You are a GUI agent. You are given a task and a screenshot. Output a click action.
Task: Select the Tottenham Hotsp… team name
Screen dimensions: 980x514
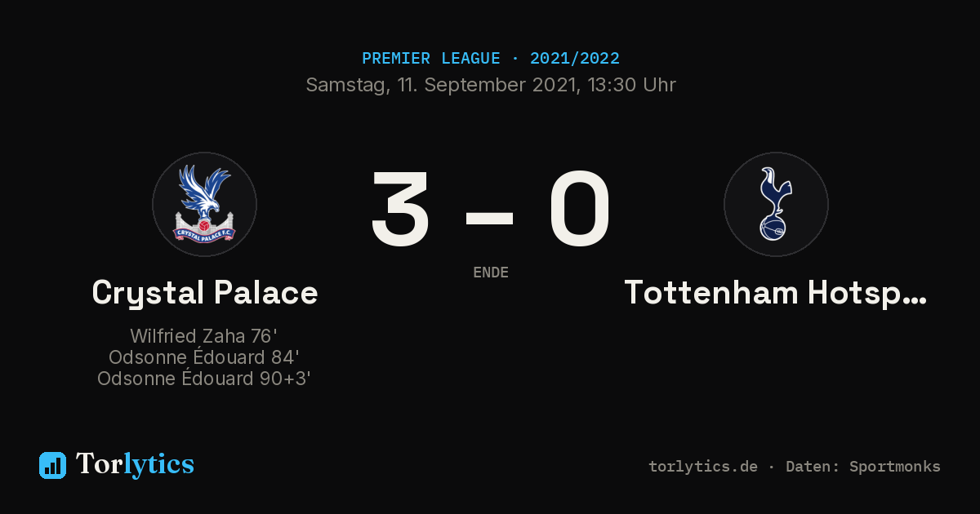(776, 292)
